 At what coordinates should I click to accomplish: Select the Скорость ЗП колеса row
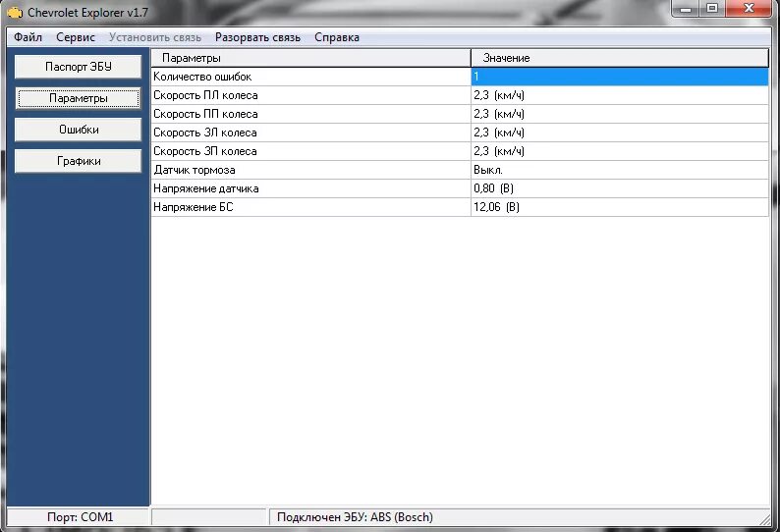click(460, 151)
